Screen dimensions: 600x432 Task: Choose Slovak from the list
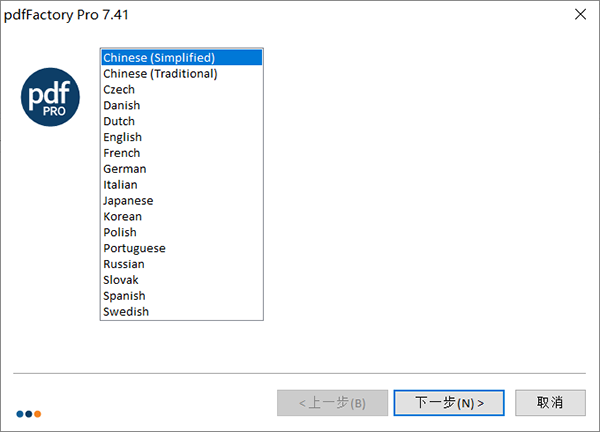182,280
